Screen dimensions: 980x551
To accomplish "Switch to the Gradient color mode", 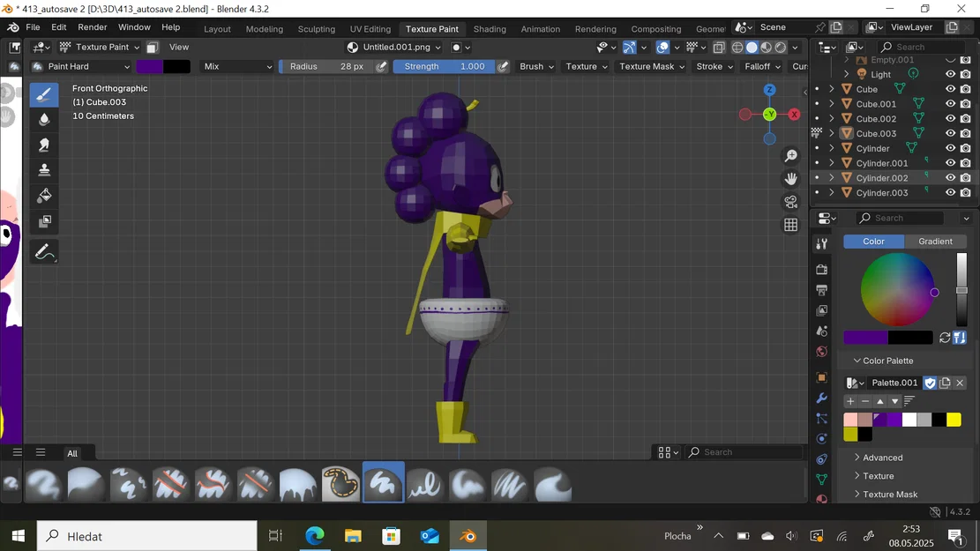I will click(x=935, y=242).
